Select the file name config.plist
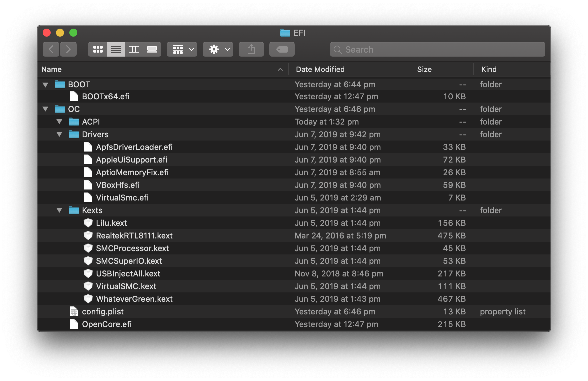 (x=103, y=312)
